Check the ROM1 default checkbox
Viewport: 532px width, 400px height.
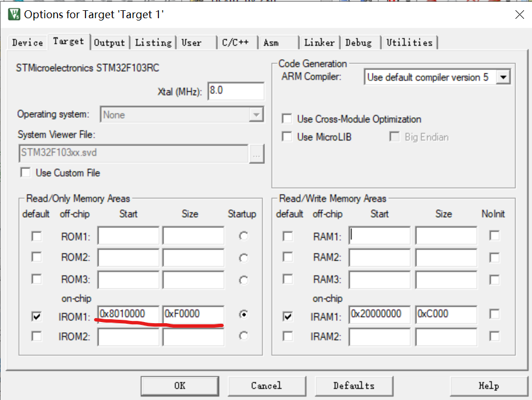tap(36, 236)
